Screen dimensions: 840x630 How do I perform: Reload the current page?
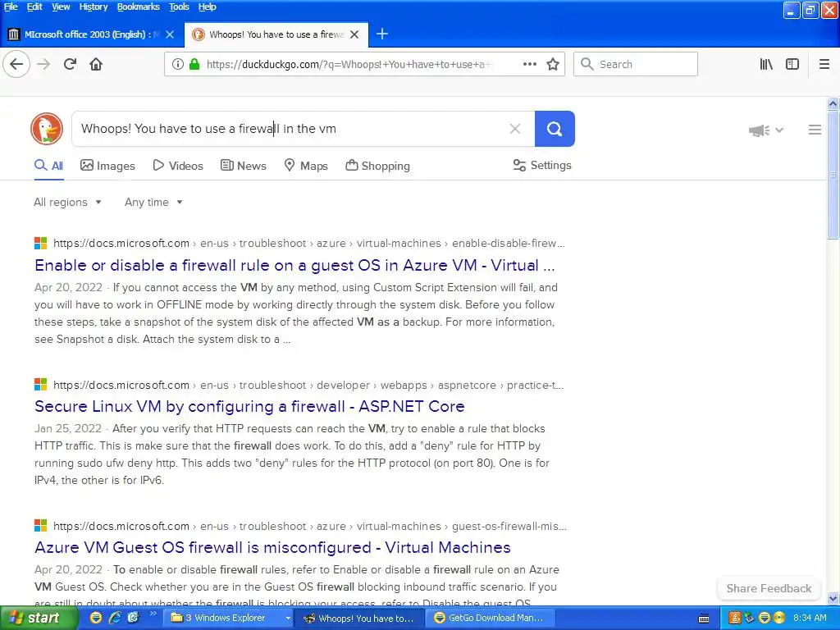pyautogui.click(x=71, y=64)
